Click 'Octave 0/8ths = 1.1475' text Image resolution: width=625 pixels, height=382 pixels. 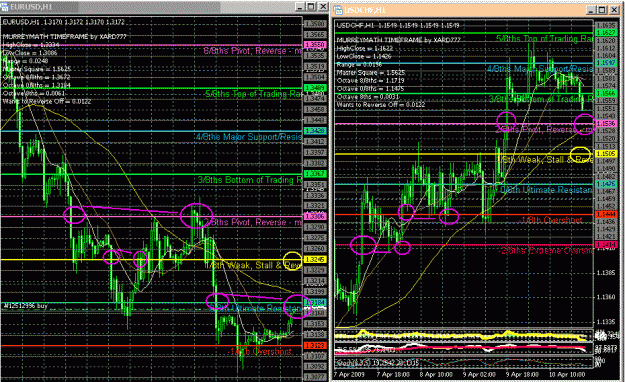click(x=370, y=89)
